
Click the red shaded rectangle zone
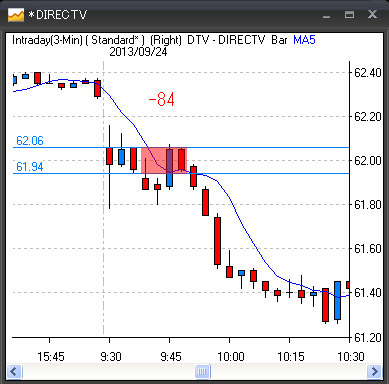click(x=164, y=160)
